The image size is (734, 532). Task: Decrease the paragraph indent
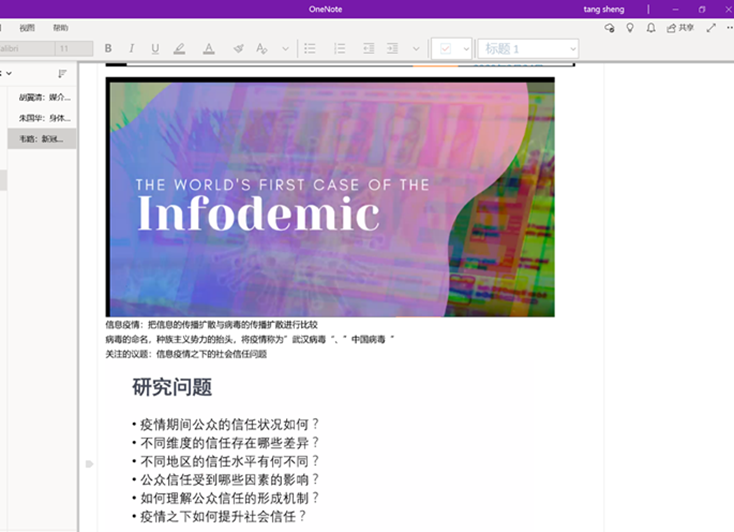(368, 48)
